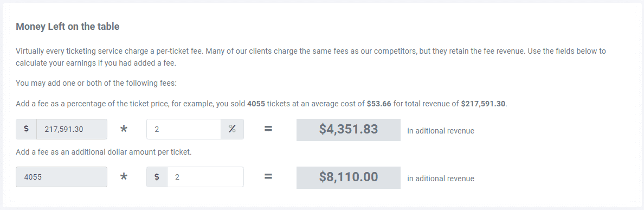
Task: Click the percentage fee input field
Action: click(x=184, y=129)
